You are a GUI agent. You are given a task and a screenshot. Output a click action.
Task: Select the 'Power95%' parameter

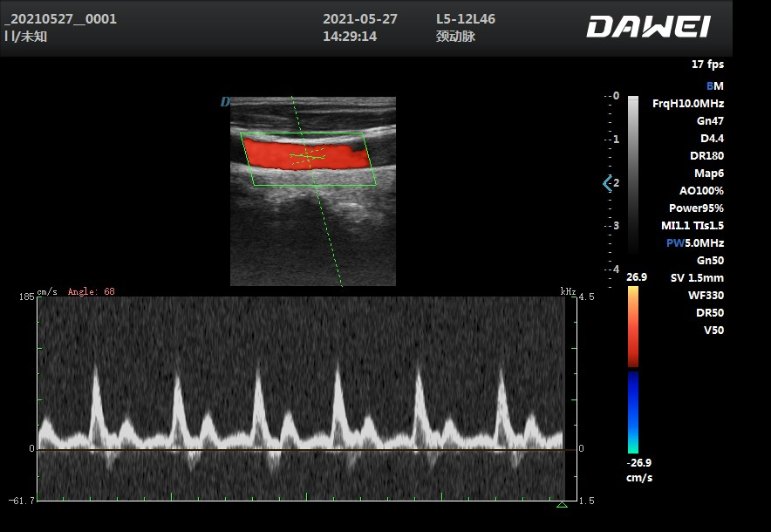[x=696, y=208]
